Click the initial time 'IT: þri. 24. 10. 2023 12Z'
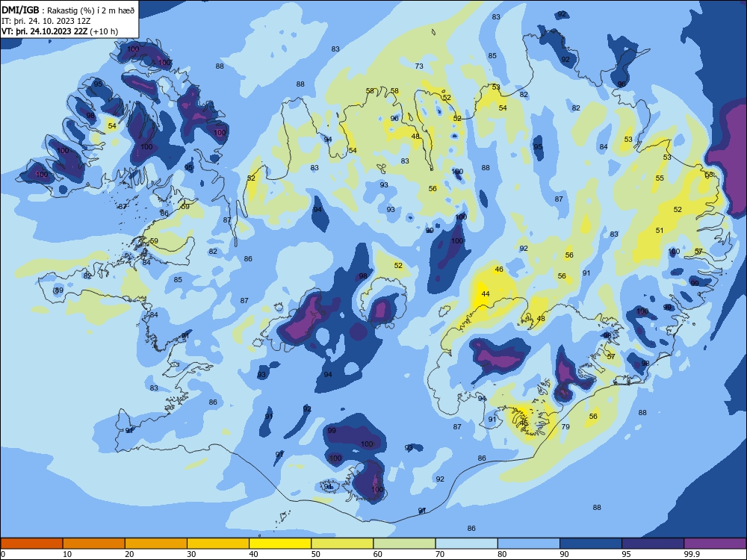 click(x=46, y=21)
